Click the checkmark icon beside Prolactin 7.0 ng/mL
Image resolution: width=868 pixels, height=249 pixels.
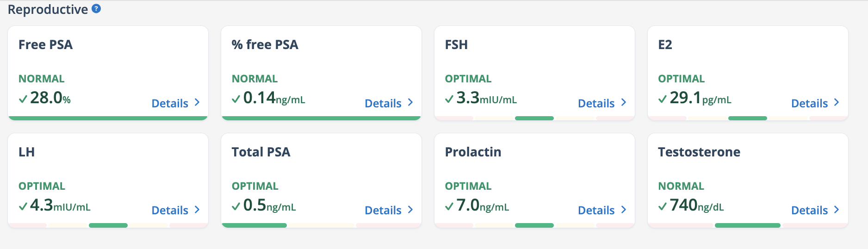pyautogui.click(x=449, y=206)
